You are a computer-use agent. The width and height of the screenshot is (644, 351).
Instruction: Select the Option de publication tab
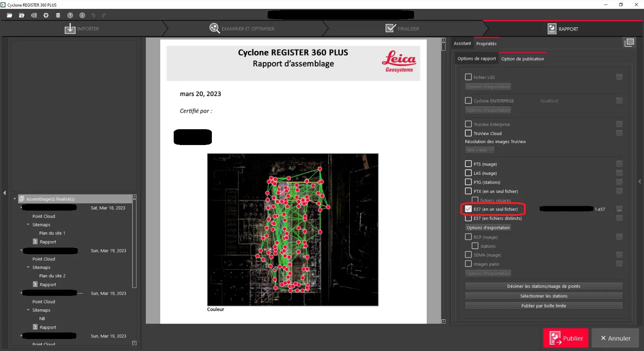(523, 59)
